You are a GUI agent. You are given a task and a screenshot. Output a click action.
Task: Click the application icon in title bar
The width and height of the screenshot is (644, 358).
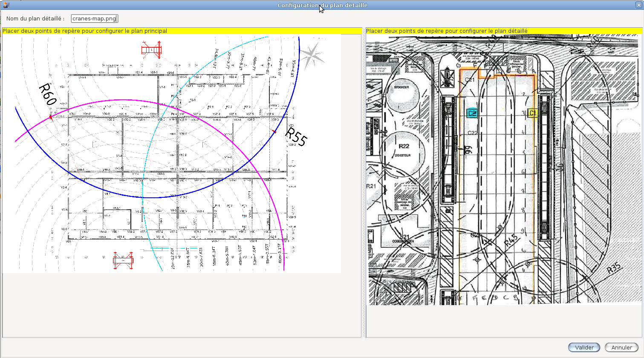coord(6,5)
